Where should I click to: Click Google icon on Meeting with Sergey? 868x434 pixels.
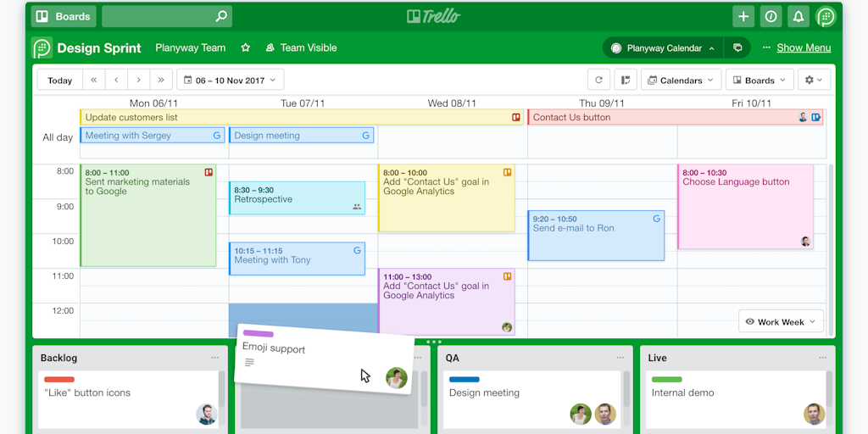[x=217, y=135]
